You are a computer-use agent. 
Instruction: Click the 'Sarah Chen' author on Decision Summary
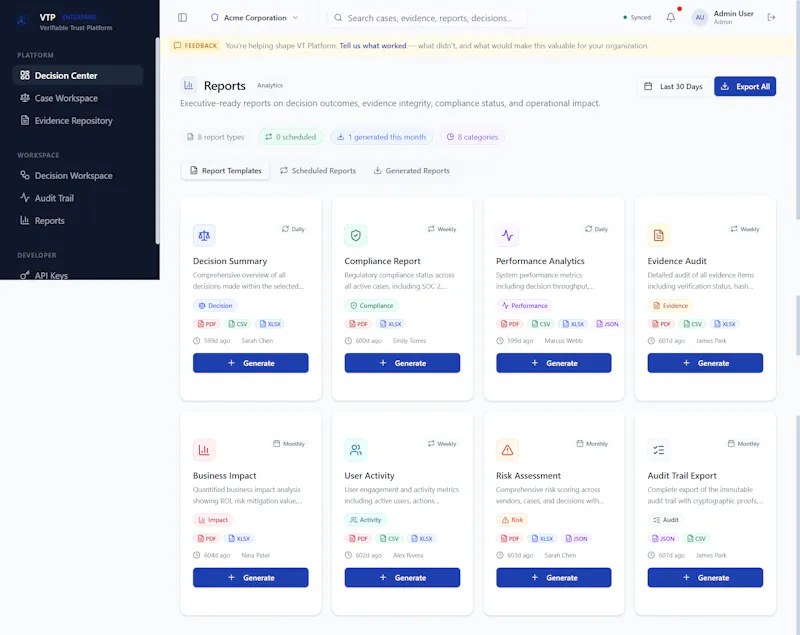pyautogui.click(x=257, y=341)
